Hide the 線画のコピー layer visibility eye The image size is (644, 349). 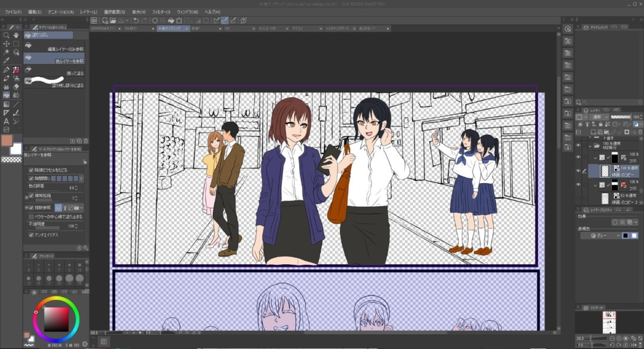coord(578,171)
